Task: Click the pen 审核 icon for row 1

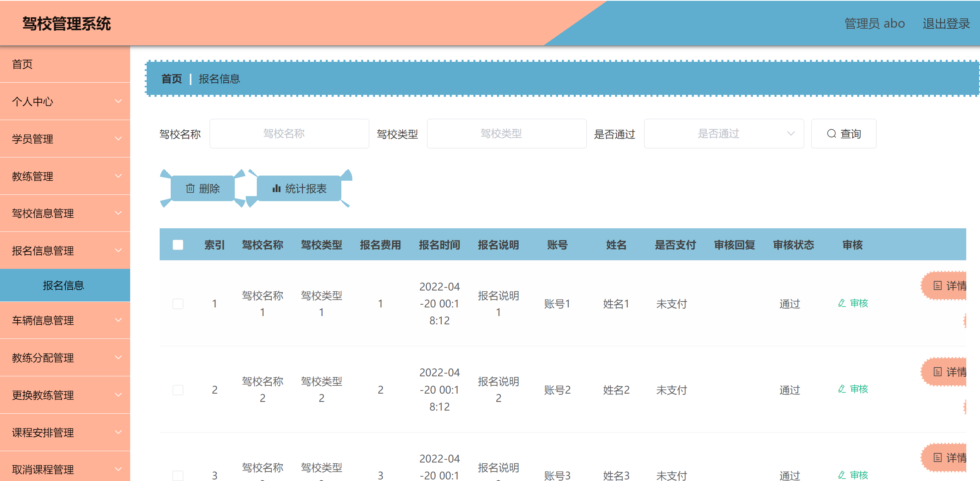Action: click(853, 303)
